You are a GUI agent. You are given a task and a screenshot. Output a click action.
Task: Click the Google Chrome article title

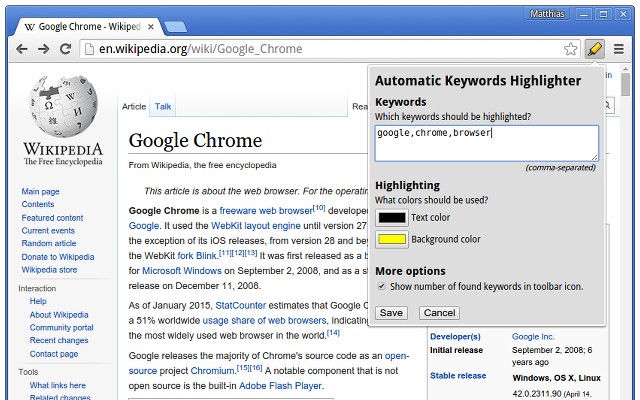point(195,140)
